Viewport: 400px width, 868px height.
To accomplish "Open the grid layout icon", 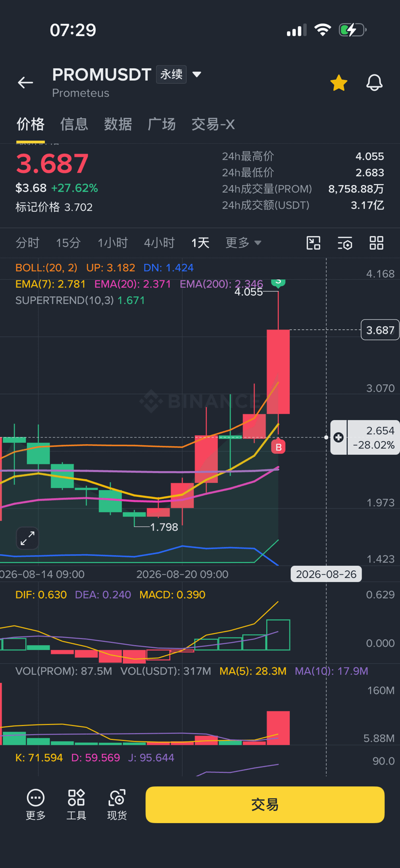I will point(376,243).
